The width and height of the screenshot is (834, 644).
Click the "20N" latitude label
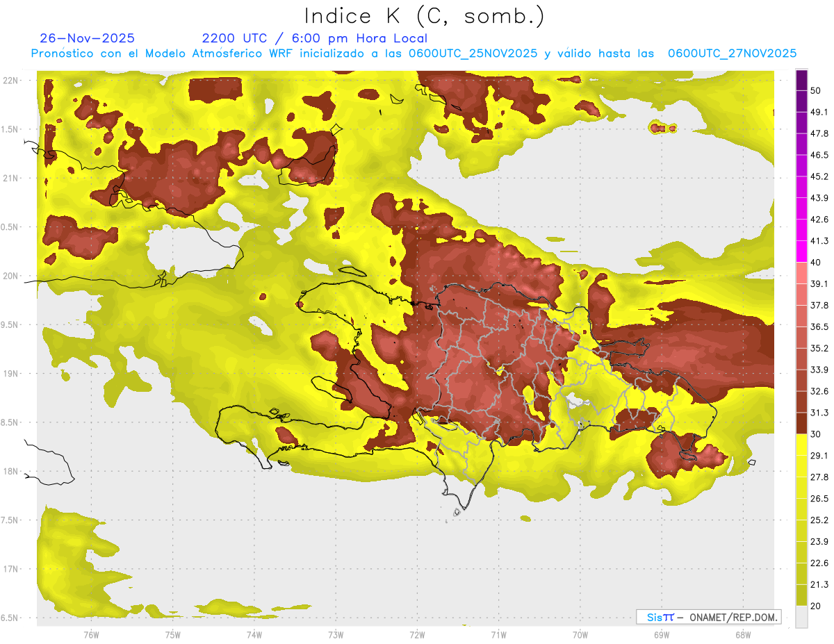(x=10, y=276)
